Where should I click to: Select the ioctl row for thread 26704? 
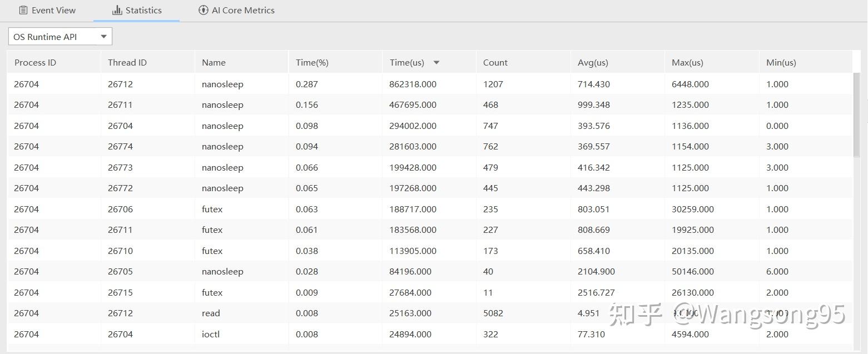tap(212, 334)
